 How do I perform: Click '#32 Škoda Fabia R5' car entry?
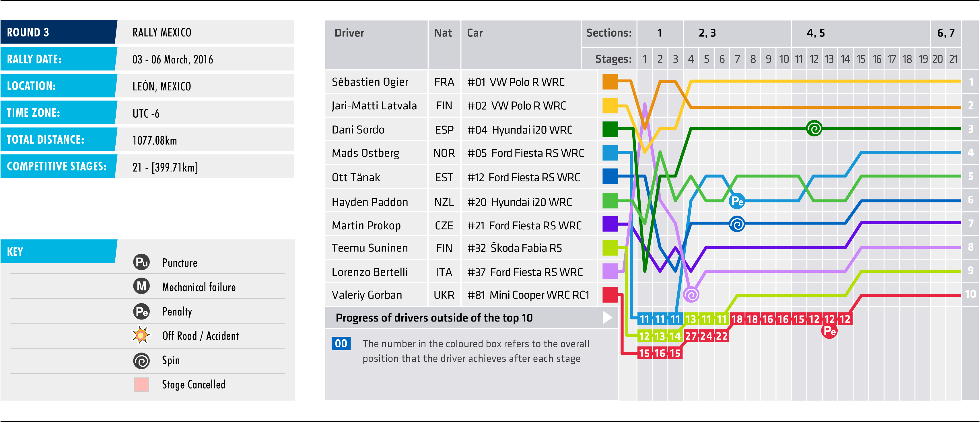click(x=514, y=248)
